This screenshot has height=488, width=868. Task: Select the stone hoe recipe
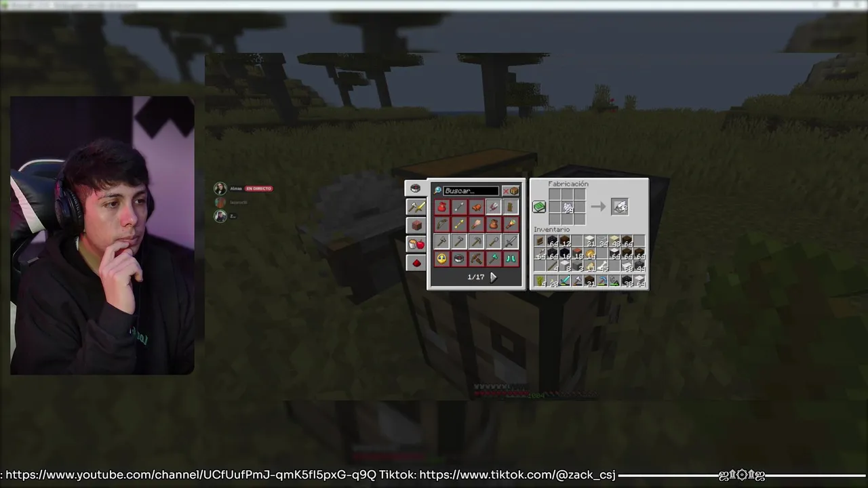tap(459, 241)
